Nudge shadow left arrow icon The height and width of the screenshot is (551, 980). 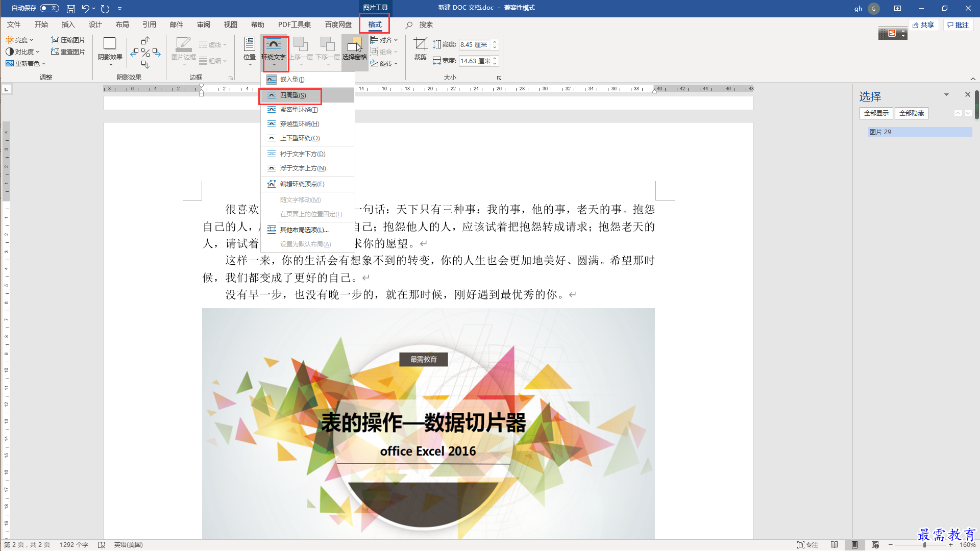coord(134,52)
